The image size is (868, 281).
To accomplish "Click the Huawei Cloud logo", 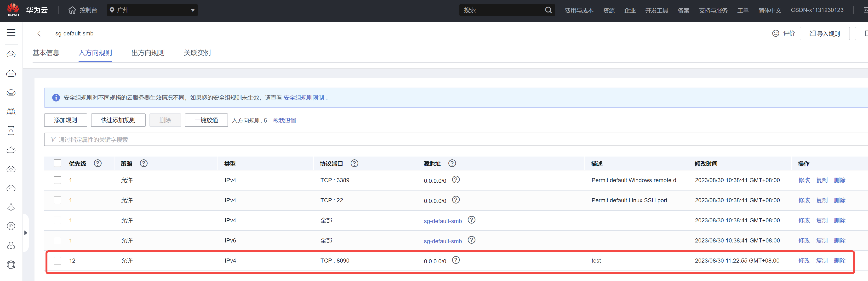I will pyautogui.click(x=13, y=10).
